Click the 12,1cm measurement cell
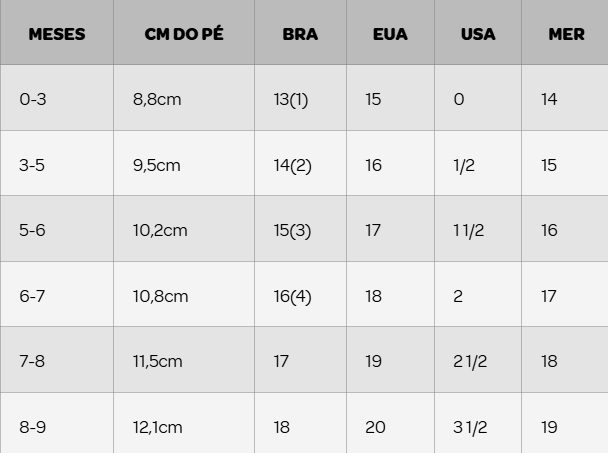Viewport: 608px width, 453px height. pyautogui.click(x=157, y=427)
